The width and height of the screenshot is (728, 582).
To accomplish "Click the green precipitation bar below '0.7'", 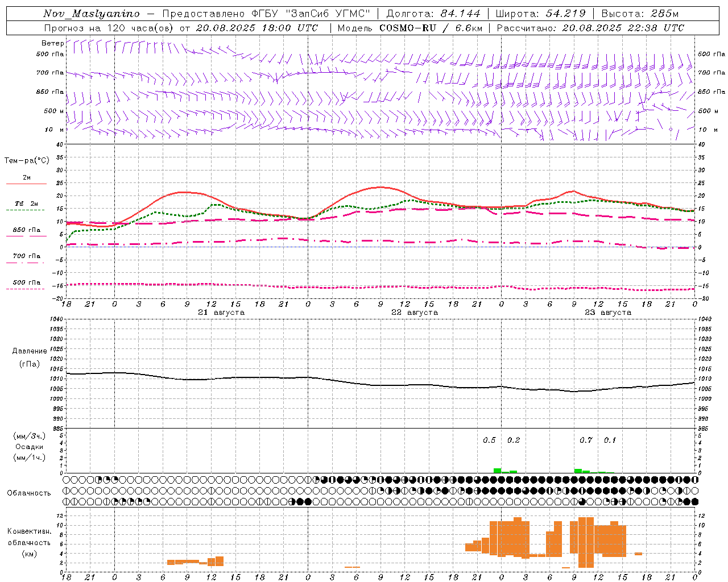I will coord(578,471).
